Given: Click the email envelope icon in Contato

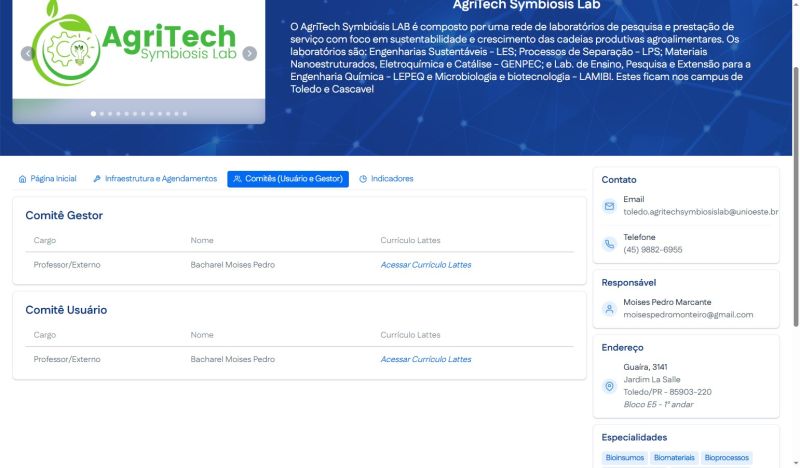Looking at the screenshot, I should tap(609, 206).
